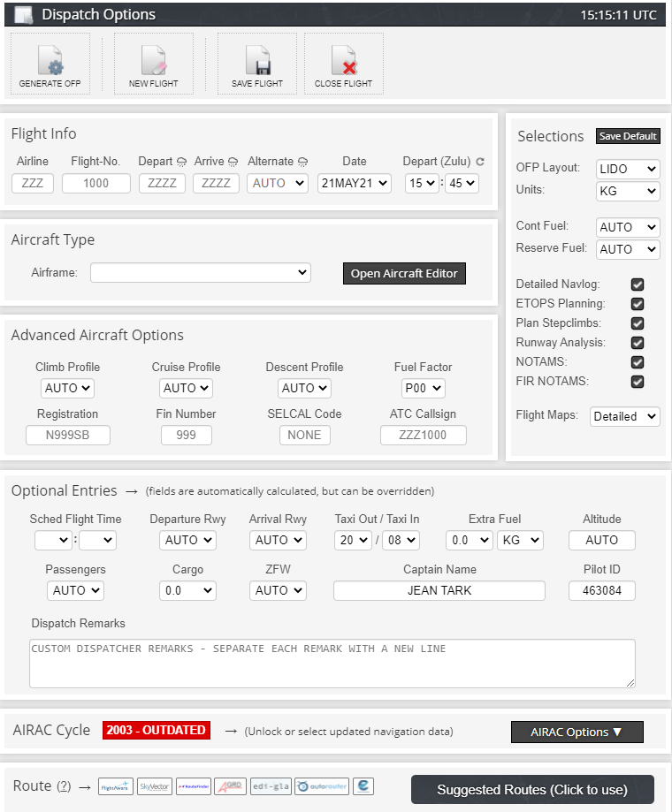Open the OFP Layout dropdown

click(x=628, y=169)
